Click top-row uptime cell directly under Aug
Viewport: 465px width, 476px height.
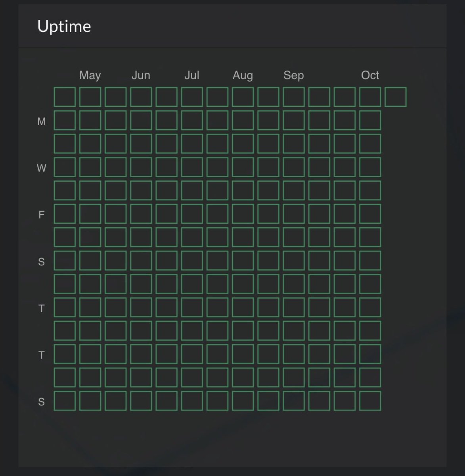(x=243, y=97)
